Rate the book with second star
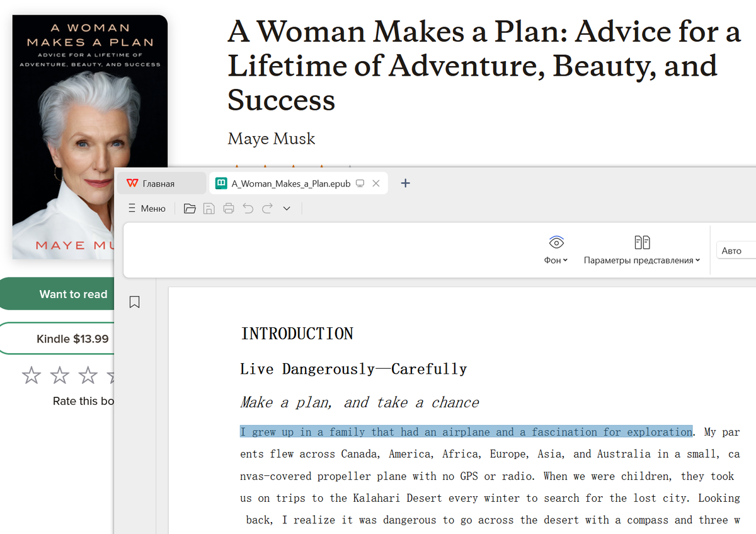756x534 pixels. click(60, 375)
